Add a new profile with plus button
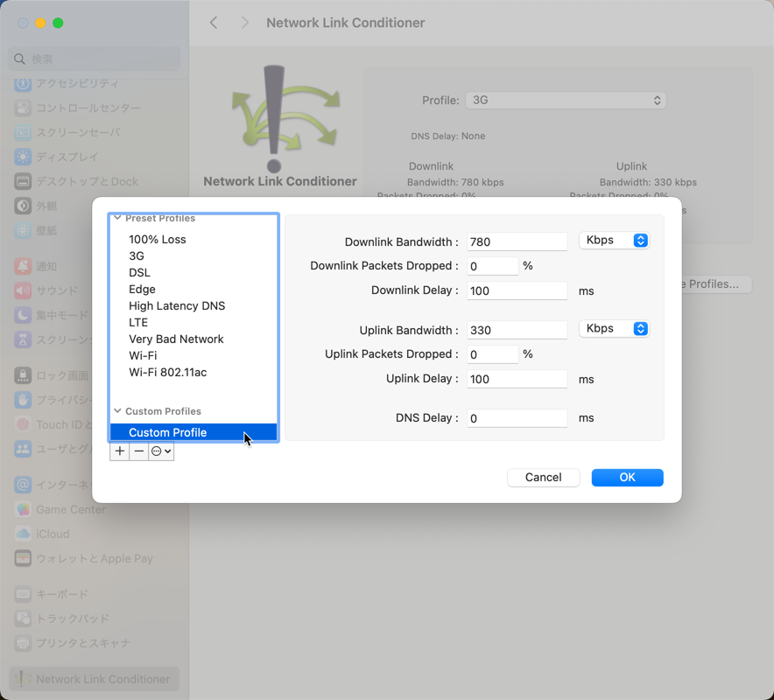Viewport: 774px width, 700px height. pos(119,451)
